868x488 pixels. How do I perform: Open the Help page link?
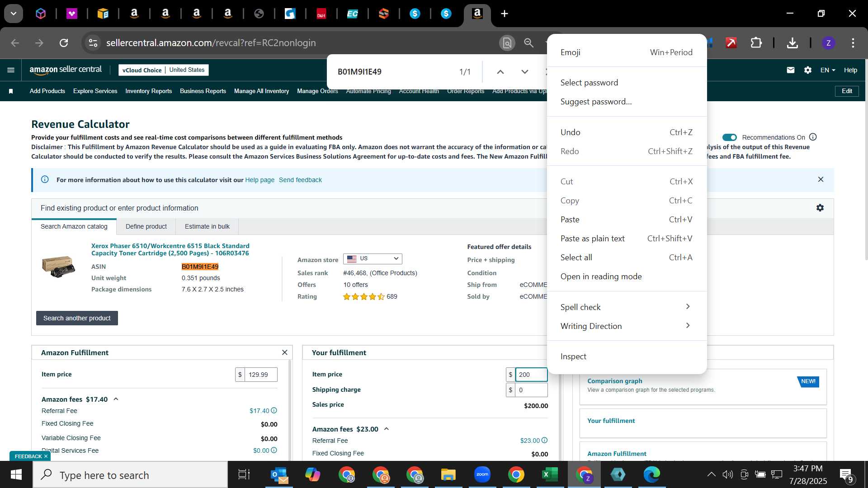pyautogui.click(x=259, y=180)
